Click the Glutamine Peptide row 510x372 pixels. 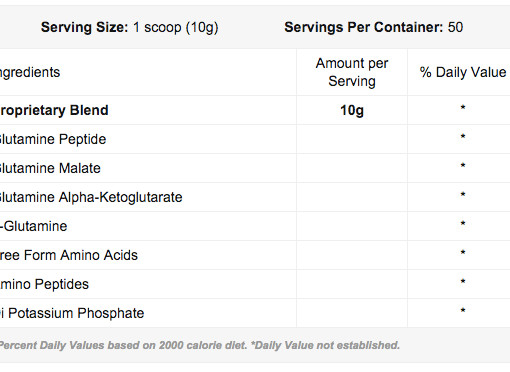tap(255, 139)
